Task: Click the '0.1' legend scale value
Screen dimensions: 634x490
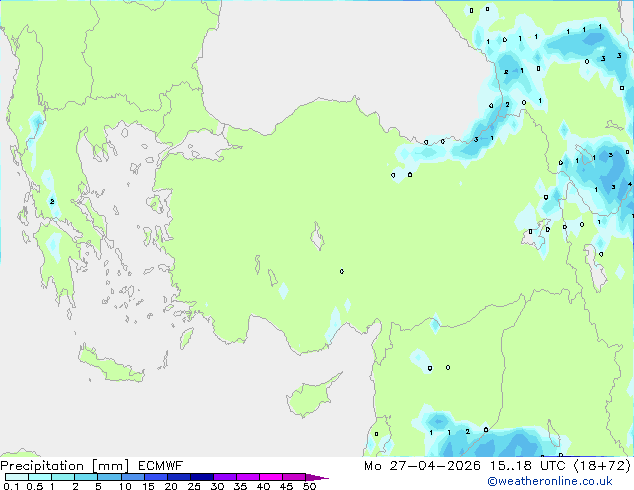Action: [11, 486]
